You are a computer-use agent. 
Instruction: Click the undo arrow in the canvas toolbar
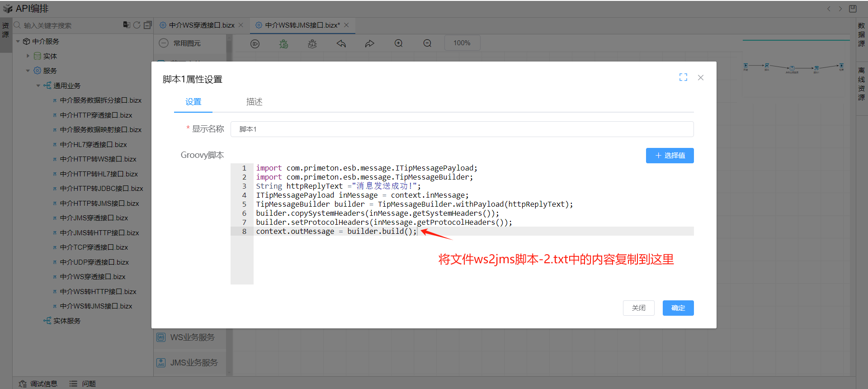click(x=341, y=43)
